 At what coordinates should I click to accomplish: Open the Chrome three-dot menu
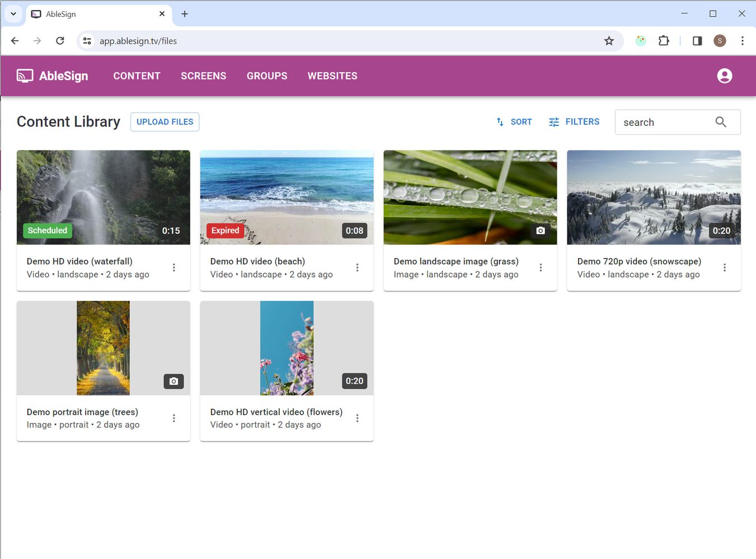pyautogui.click(x=742, y=41)
